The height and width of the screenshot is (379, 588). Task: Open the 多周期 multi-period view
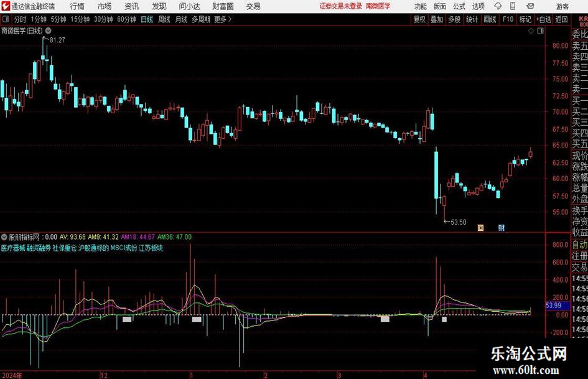point(201,19)
